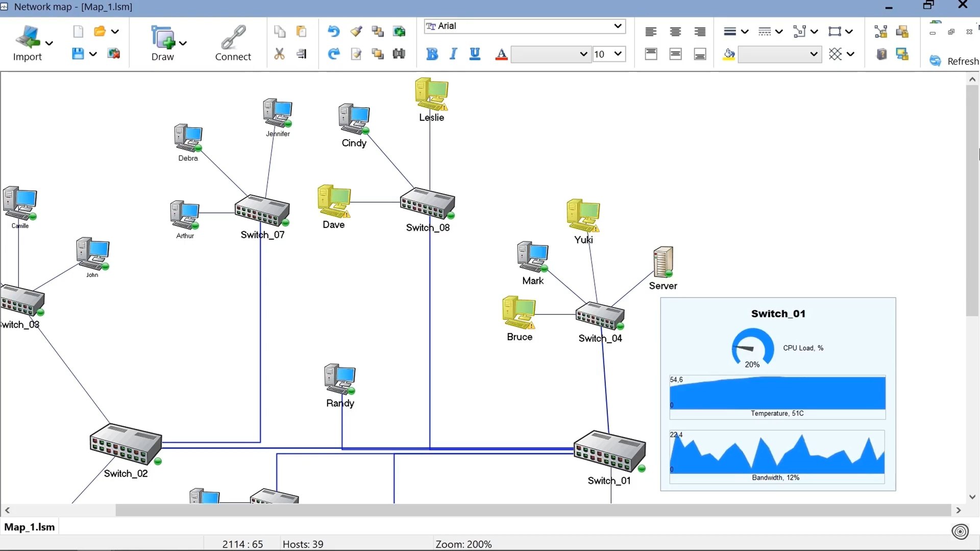Click the format painter brush icon
Screen dimensions: 980x551
point(356,32)
